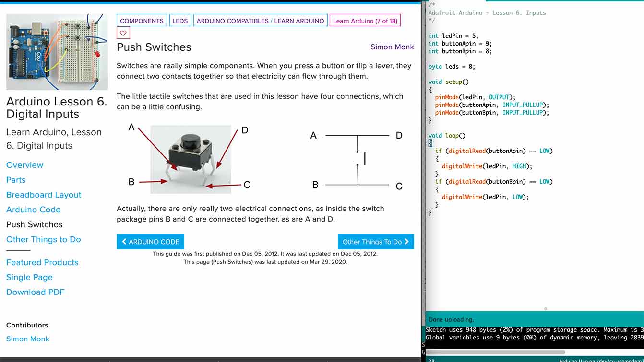Click the int buttonApin = 9; line
Viewport: 644px width, 362px height.
pyautogui.click(x=460, y=44)
